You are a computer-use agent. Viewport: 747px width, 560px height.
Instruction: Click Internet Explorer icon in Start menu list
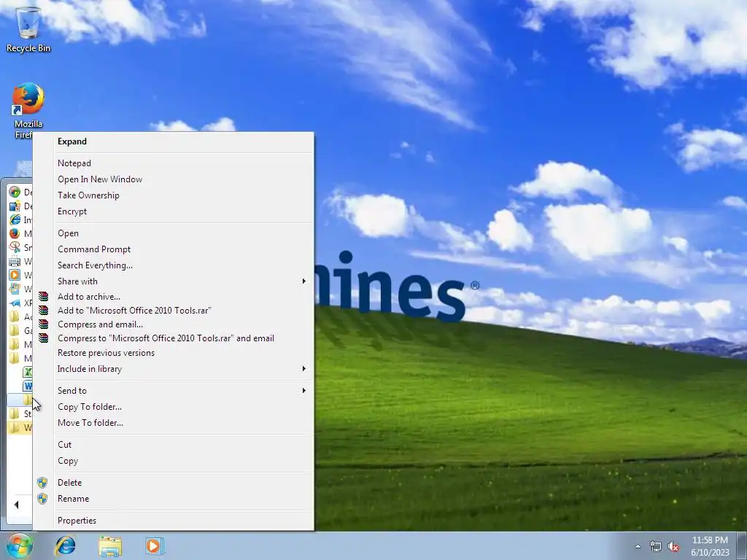tap(15, 219)
